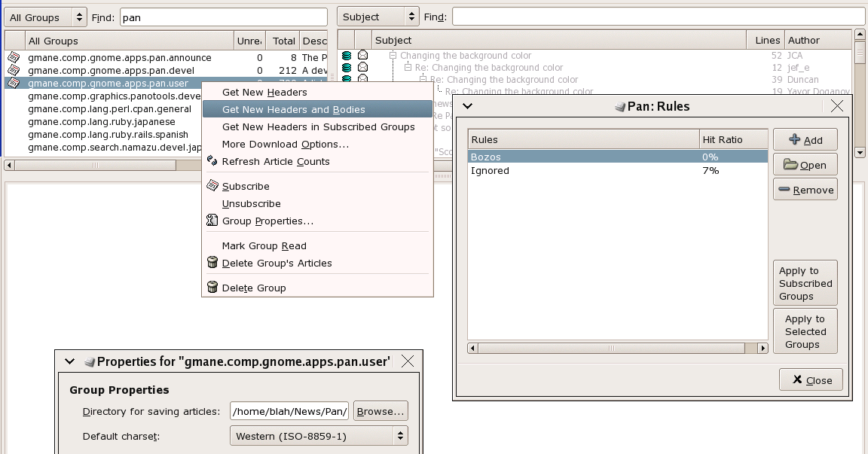Select the gmane.comp.search.namazu.devel group row
Image resolution: width=868 pixels, height=454 pixels.
115,147
